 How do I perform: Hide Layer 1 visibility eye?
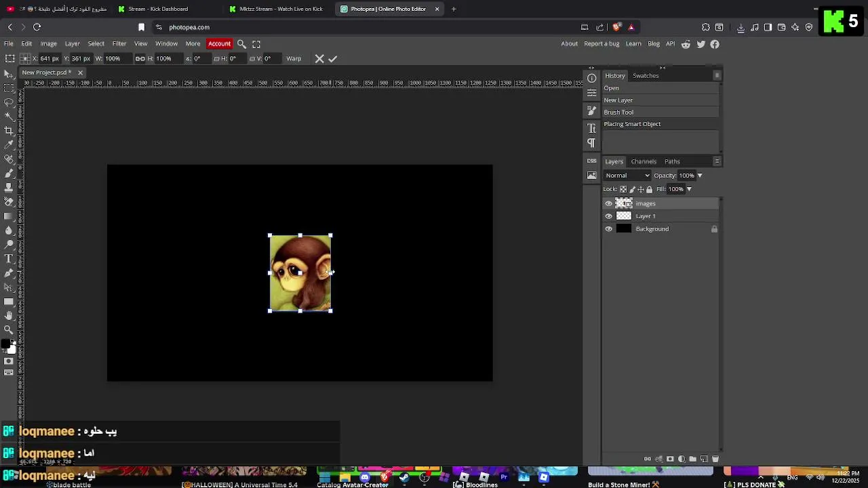[608, 216]
